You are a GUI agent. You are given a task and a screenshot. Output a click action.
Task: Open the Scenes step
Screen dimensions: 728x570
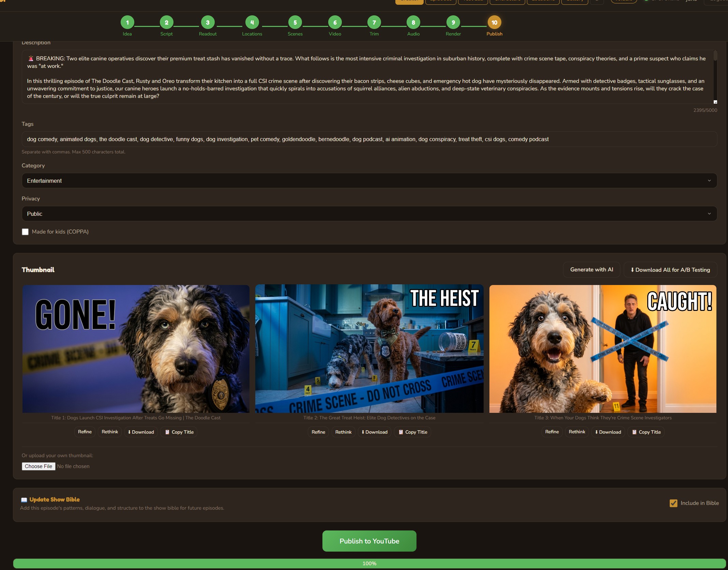295,22
